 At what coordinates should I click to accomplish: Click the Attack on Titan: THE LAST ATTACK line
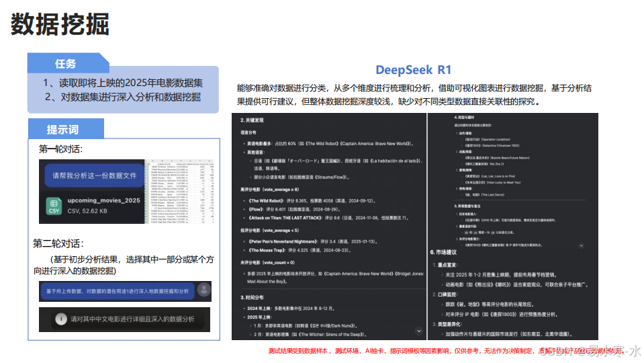(x=327, y=218)
